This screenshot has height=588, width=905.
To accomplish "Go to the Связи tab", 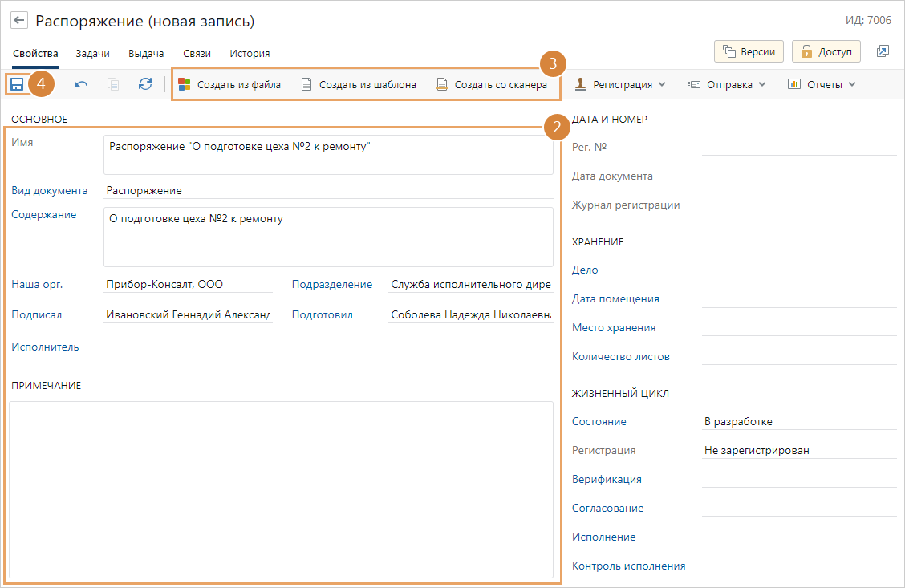I will [x=197, y=54].
